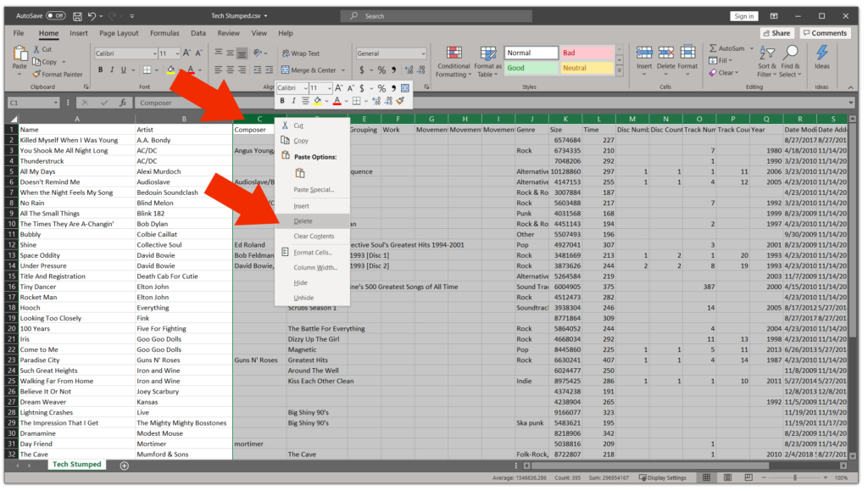Image resolution: width=868 pixels, height=491 pixels.
Task: Click the Insert Function fx icon
Action: pyautogui.click(x=123, y=103)
